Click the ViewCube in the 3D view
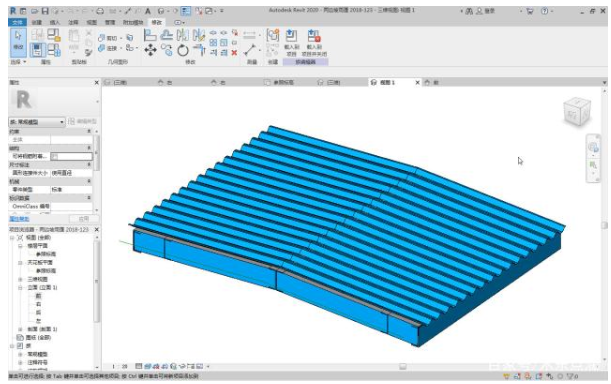This screenshot has width=611, height=384. coord(577,112)
